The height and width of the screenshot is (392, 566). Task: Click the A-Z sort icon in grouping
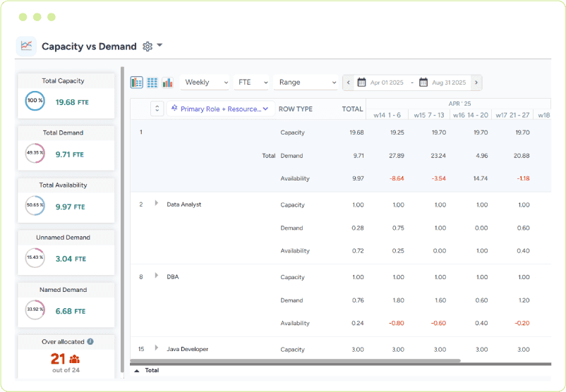pyautogui.click(x=174, y=108)
